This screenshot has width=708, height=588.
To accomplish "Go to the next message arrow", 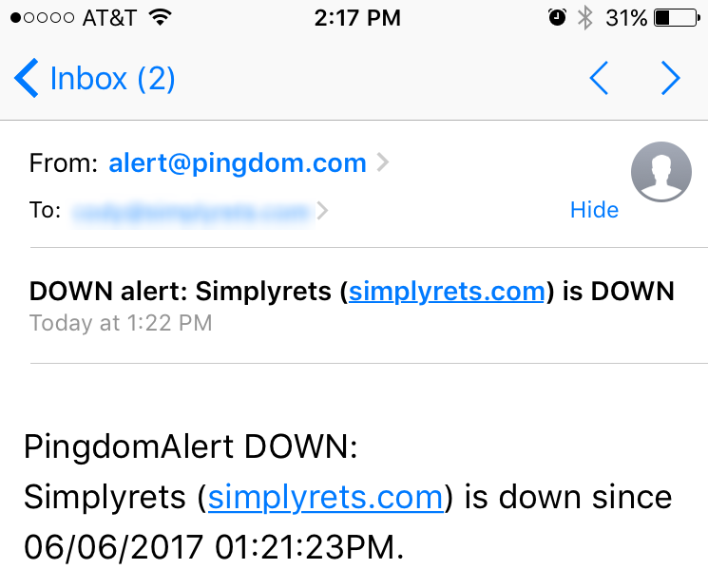I will [671, 79].
